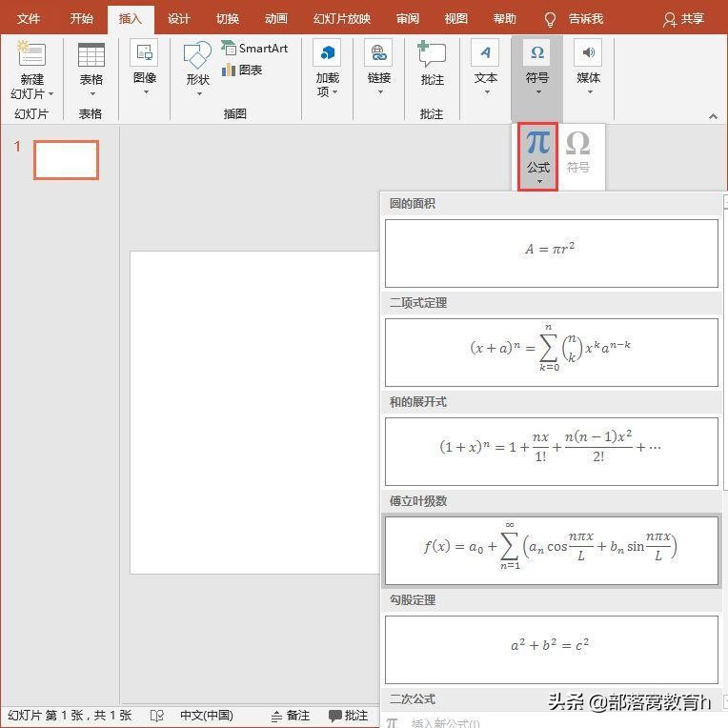The width and height of the screenshot is (728, 728).
Task: Switch to the Design (设计) tab
Action: tap(179, 18)
